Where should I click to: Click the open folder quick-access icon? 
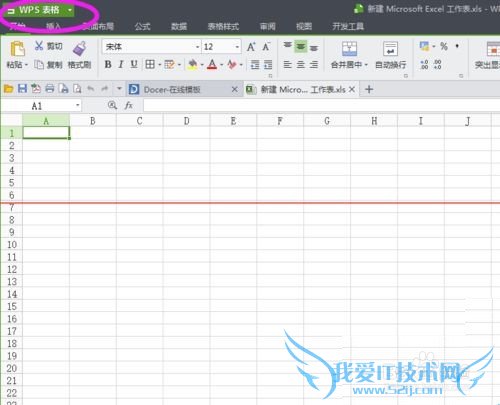pos(8,89)
